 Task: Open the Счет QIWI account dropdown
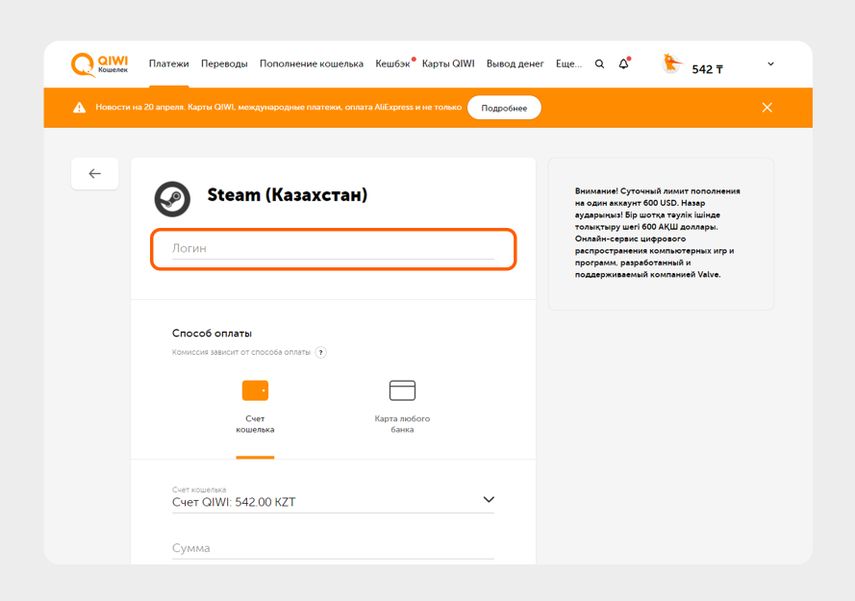333,499
